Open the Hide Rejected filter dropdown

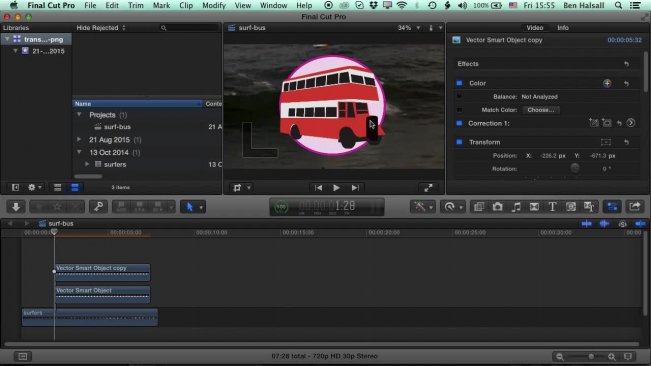click(101, 28)
